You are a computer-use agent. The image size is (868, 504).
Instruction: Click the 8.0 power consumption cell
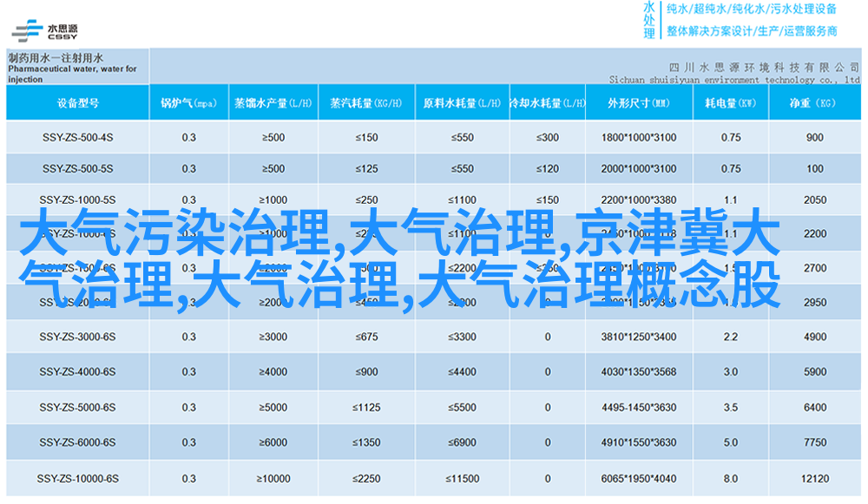coord(731,479)
